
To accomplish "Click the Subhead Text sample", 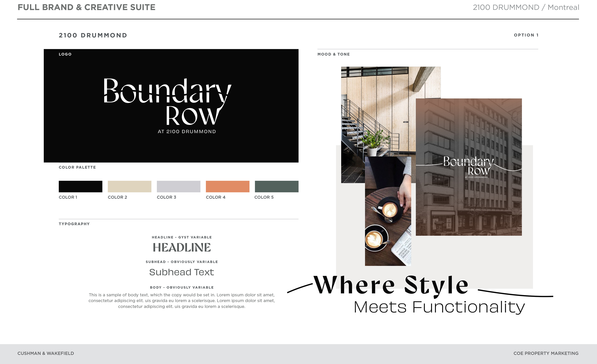I will point(181,272).
